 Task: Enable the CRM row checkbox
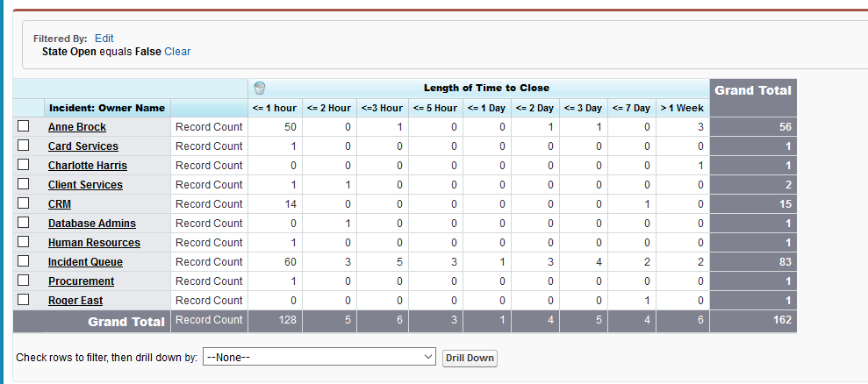[x=24, y=204]
